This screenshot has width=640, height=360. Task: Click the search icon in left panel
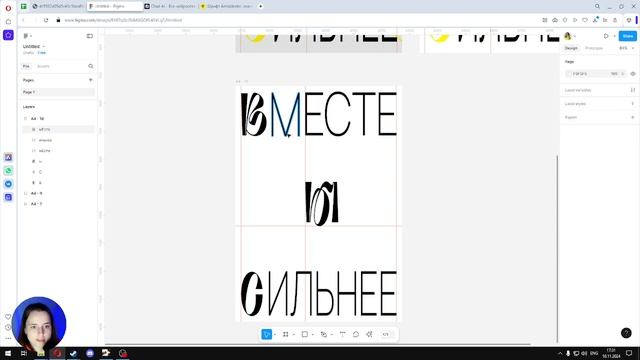[91, 66]
